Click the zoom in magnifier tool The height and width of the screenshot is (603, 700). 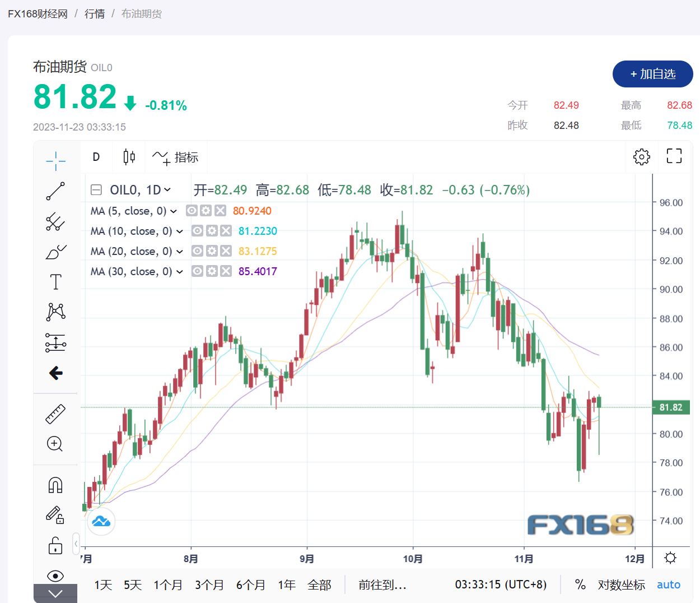[x=55, y=444]
